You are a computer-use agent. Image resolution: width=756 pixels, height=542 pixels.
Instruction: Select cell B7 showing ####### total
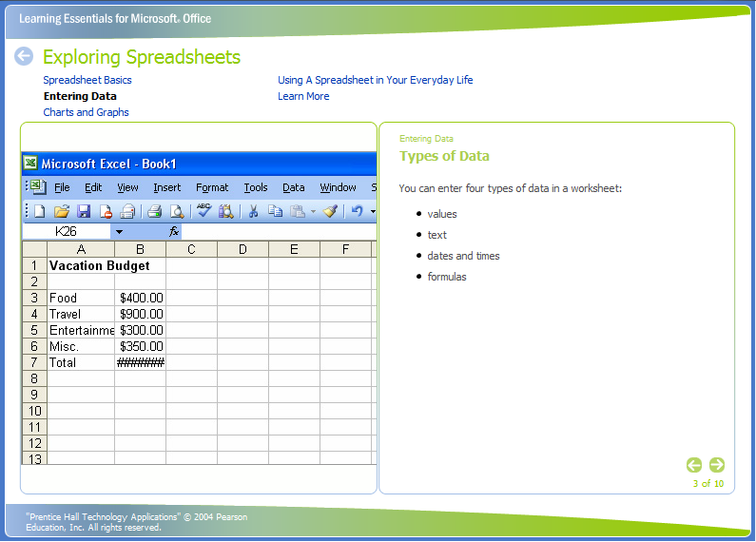(x=140, y=362)
